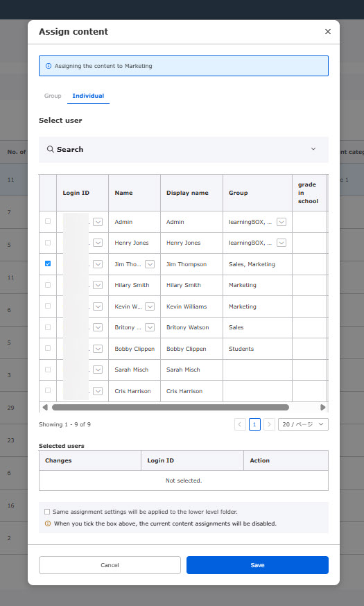364x606 pixels.
Task: Click the orange warning icon near disabled note
Action: [x=48, y=523]
